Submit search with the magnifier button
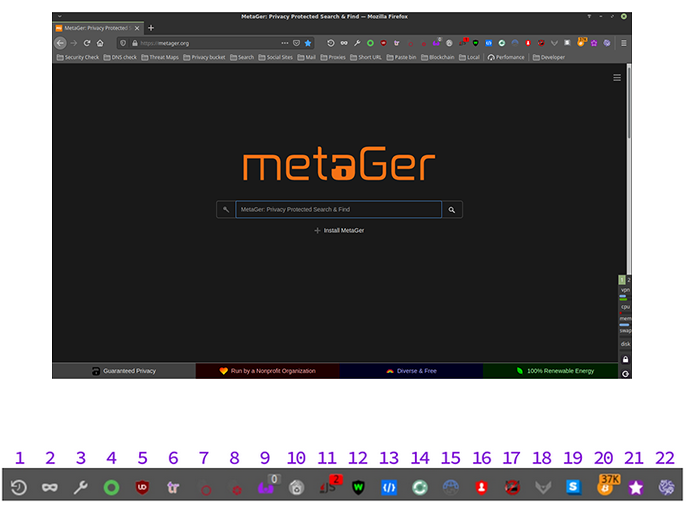This screenshot has height=512, width=694. point(452,210)
